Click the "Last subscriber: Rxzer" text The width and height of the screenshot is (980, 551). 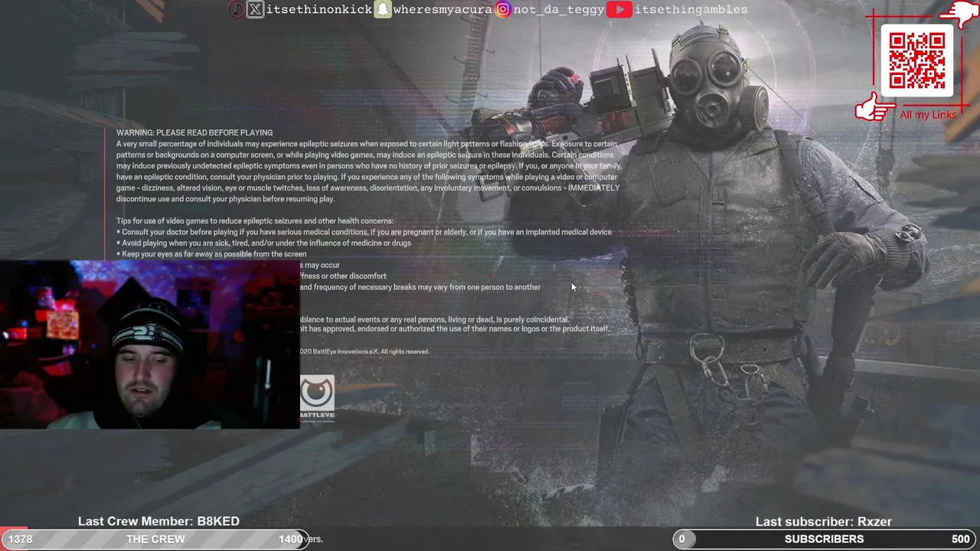click(824, 522)
